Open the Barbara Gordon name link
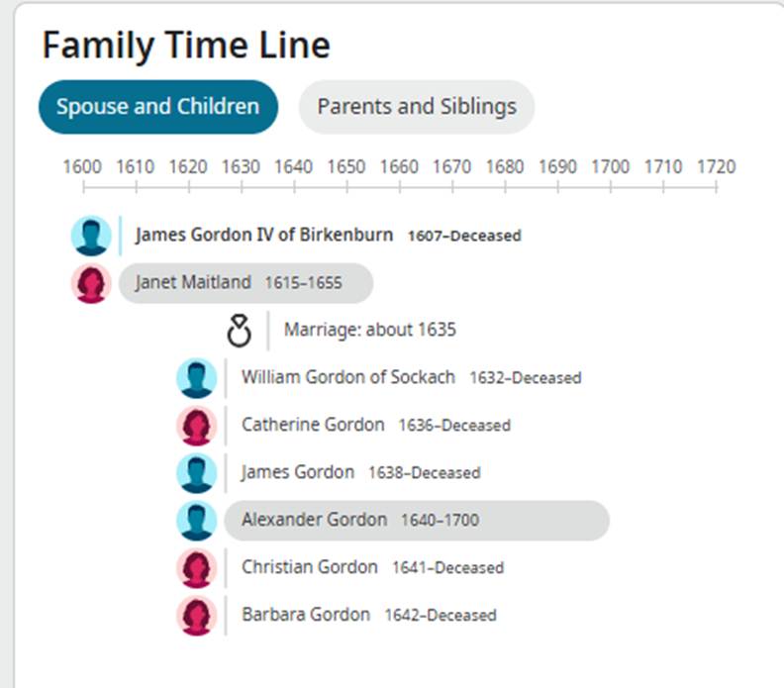784x688 pixels. click(x=306, y=615)
